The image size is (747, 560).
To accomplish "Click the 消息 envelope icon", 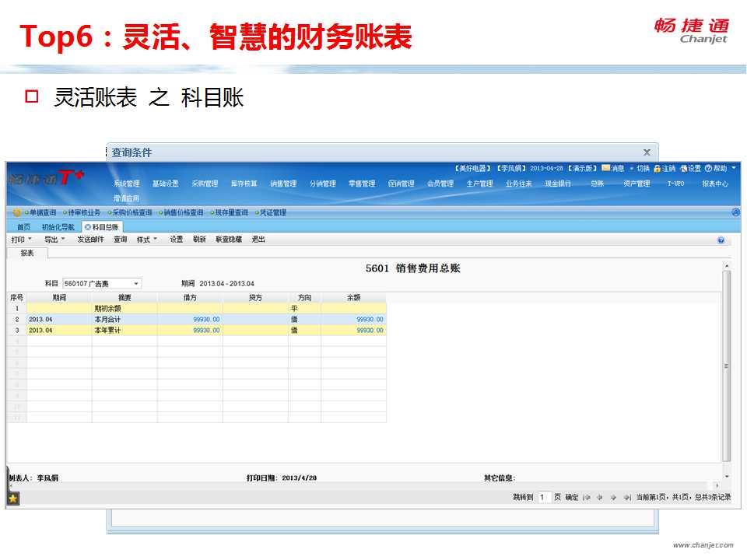I will 605,168.
